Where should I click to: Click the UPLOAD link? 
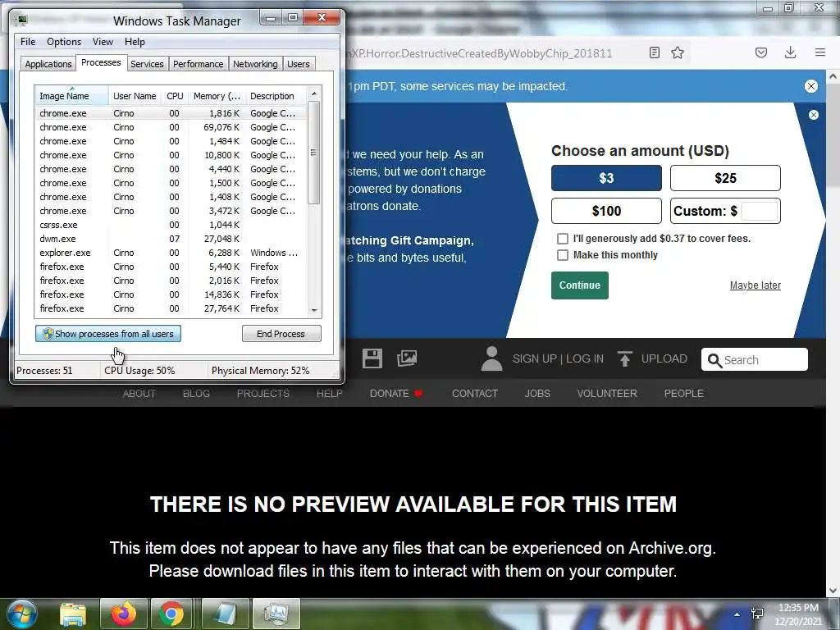[x=664, y=358]
